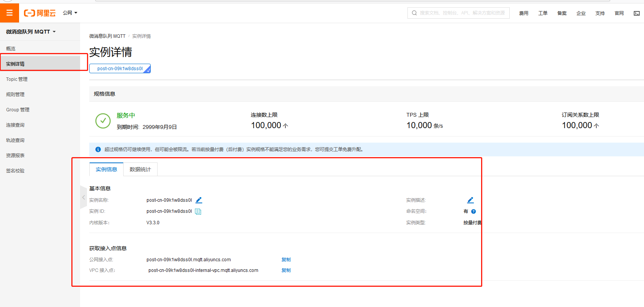Click the blue info icon in notice bar
The height and width of the screenshot is (307, 644).
click(x=98, y=149)
